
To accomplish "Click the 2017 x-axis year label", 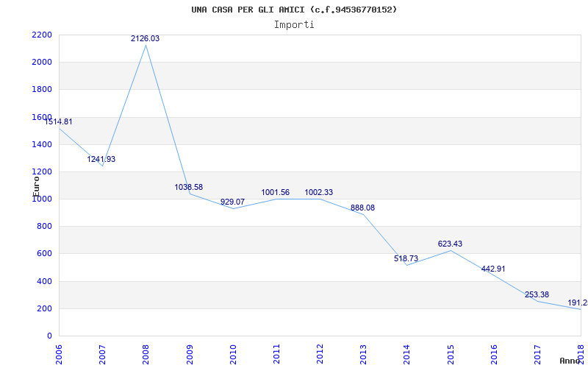I will click(x=537, y=354).
